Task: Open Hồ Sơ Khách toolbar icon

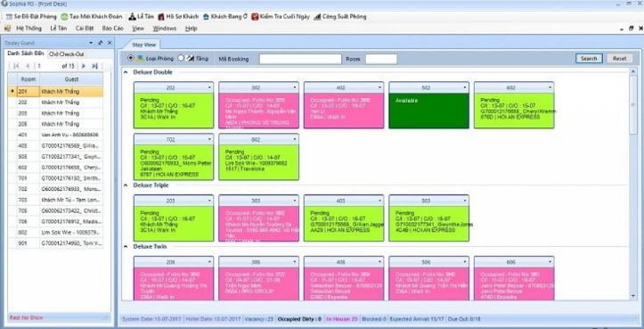Action: (x=161, y=17)
